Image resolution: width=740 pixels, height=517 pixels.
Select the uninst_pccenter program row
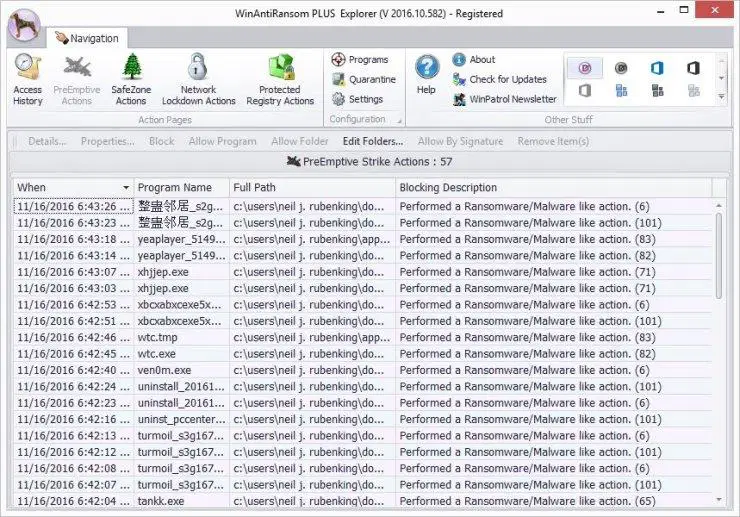362,419
